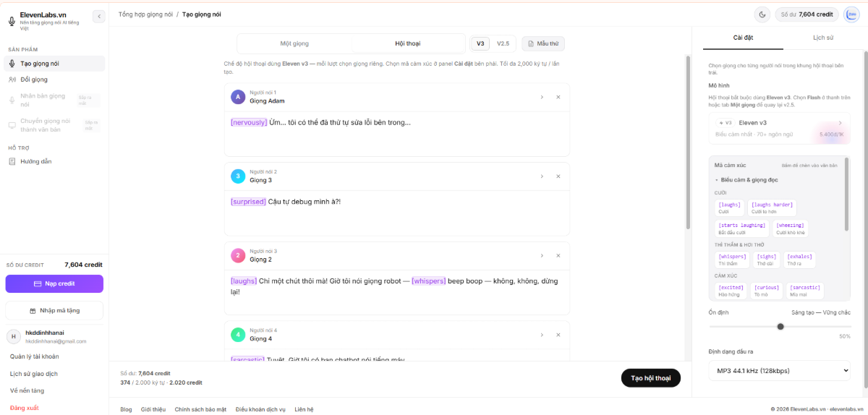Go to Tổng hợp giọng nói breadcrumb
The image size is (868, 415).
145,14
